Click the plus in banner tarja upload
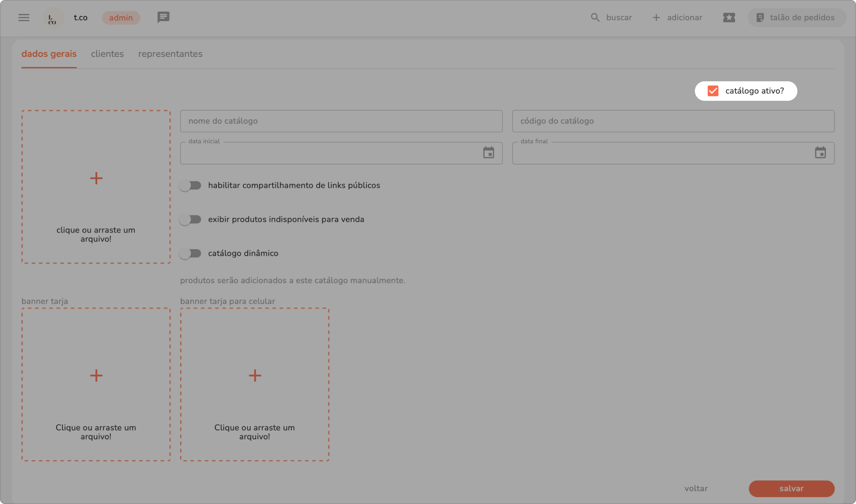The width and height of the screenshot is (856, 504). [96, 375]
